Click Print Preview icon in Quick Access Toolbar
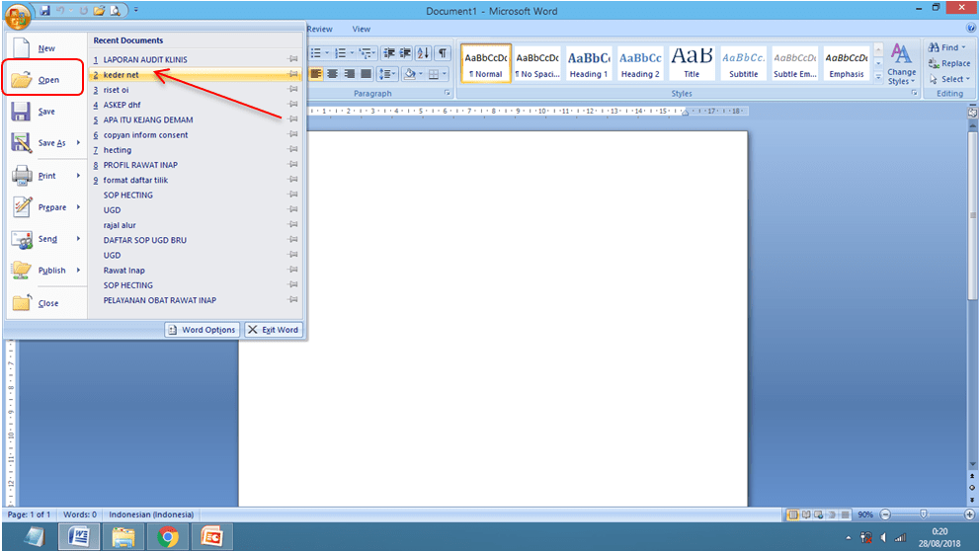Screen dimensions: 980x552 tap(115, 11)
